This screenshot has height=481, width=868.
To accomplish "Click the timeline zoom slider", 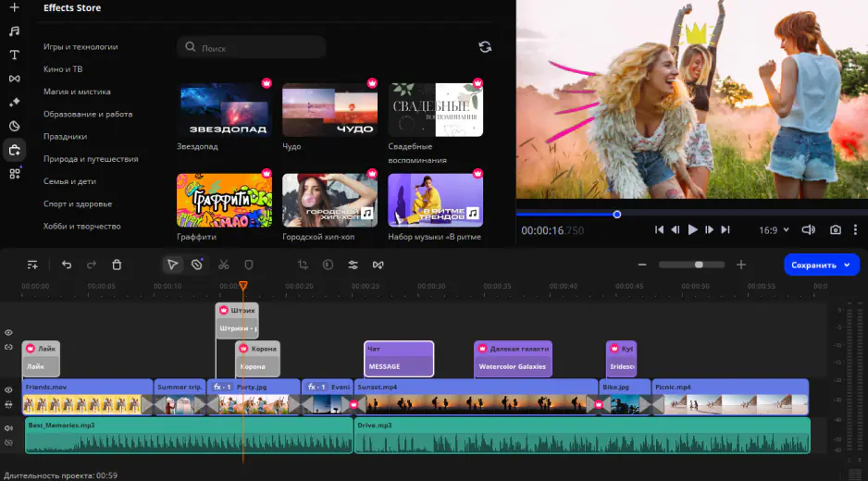I will (699, 265).
